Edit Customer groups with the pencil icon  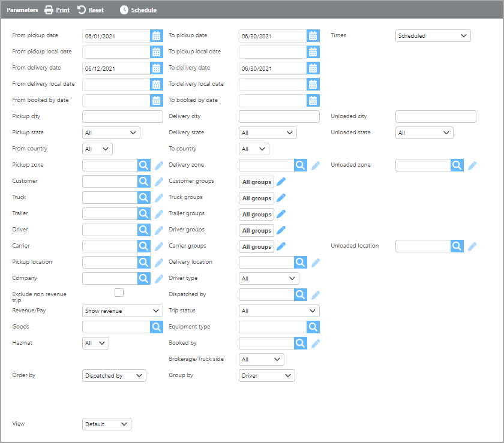(281, 182)
